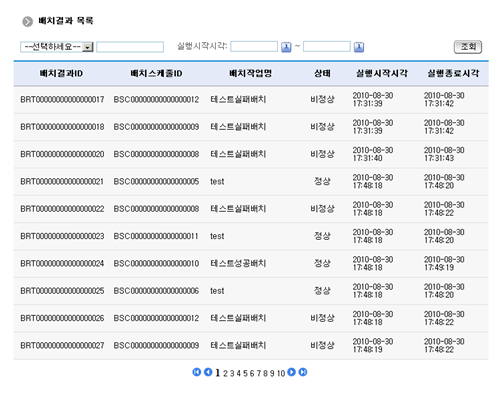The width and height of the screenshot is (492, 394).
Task: Click the 조회 search button
Action: tap(468, 47)
